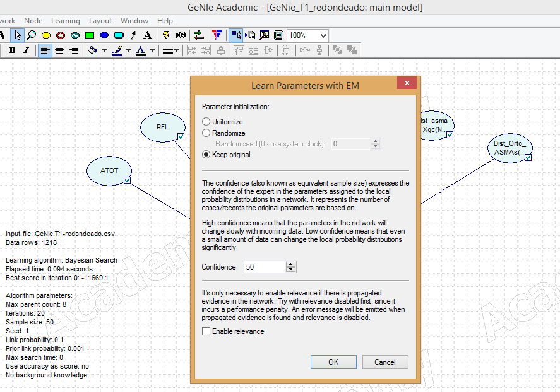Screen dimensions: 560x392
Task: Toggle italic text formatting
Action: (26, 50)
